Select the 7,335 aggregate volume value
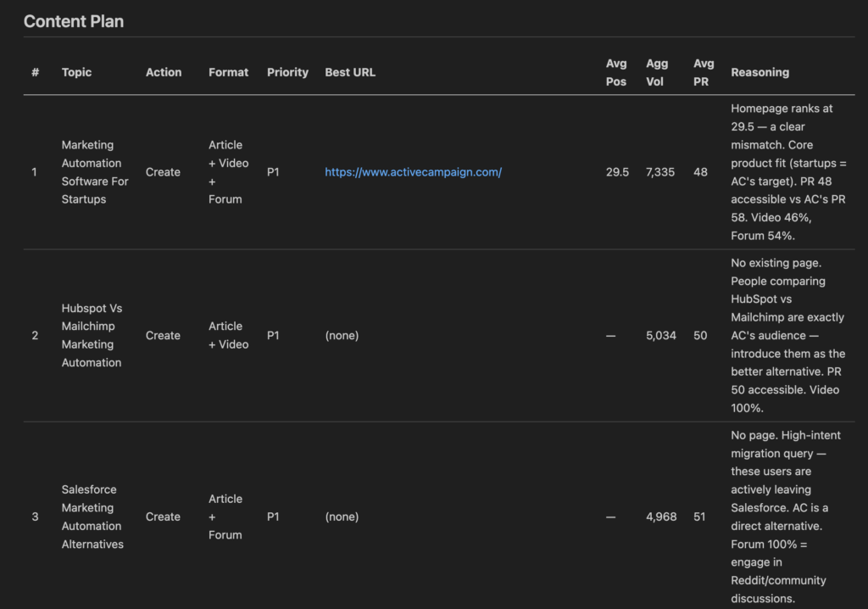Screen dimensions: 868x609 pyautogui.click(x=660, y=172)
